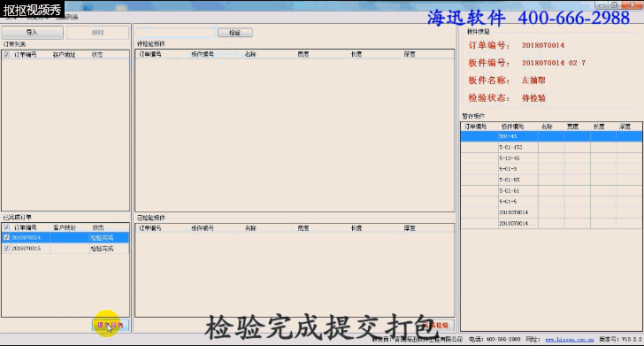Click the 版本号 version text in status bar
The width and height of the screenshot is (644, 346).
point(620,340)
